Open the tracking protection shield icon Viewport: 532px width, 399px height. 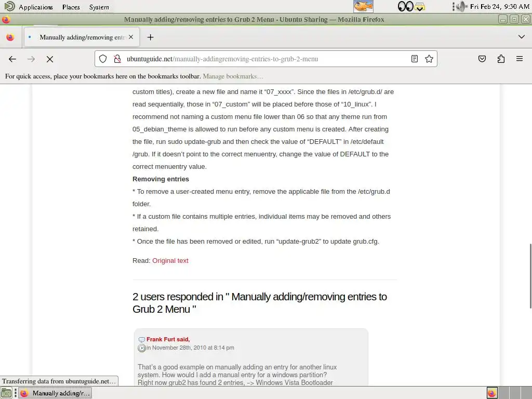103,59
